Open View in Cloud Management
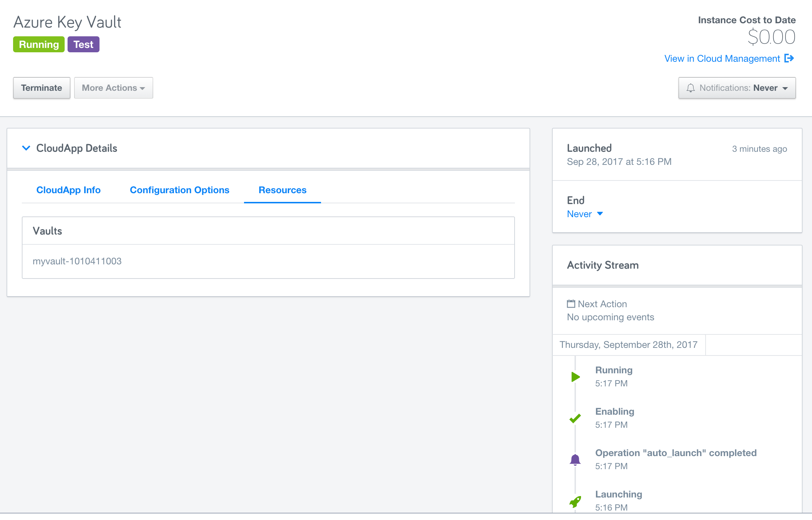 tap(722, 58)
